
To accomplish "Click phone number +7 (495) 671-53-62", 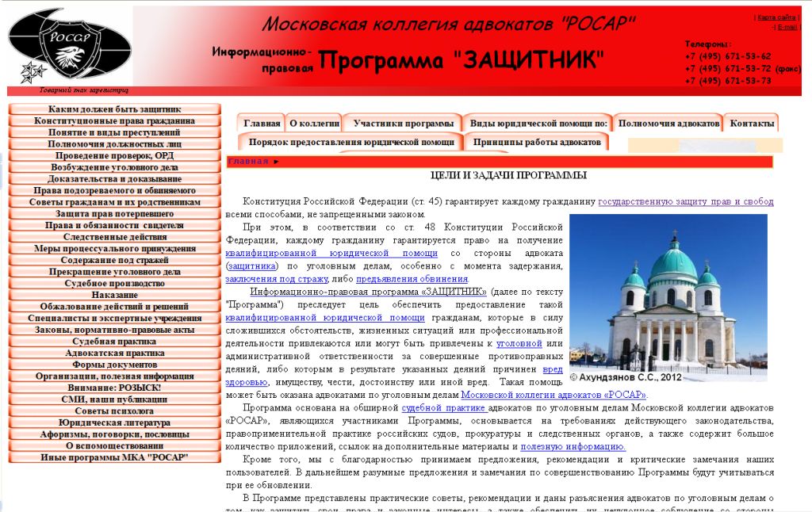I will coord(728,56).
